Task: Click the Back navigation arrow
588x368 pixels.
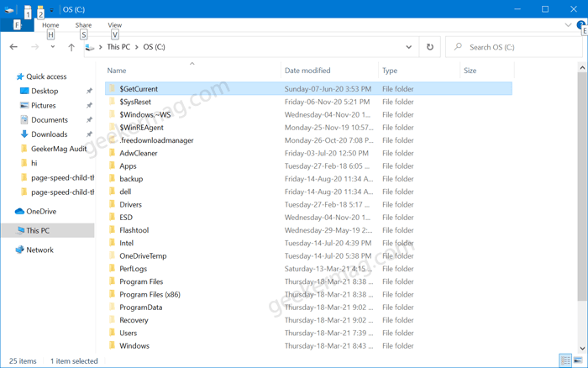Action: coord(13,47)
